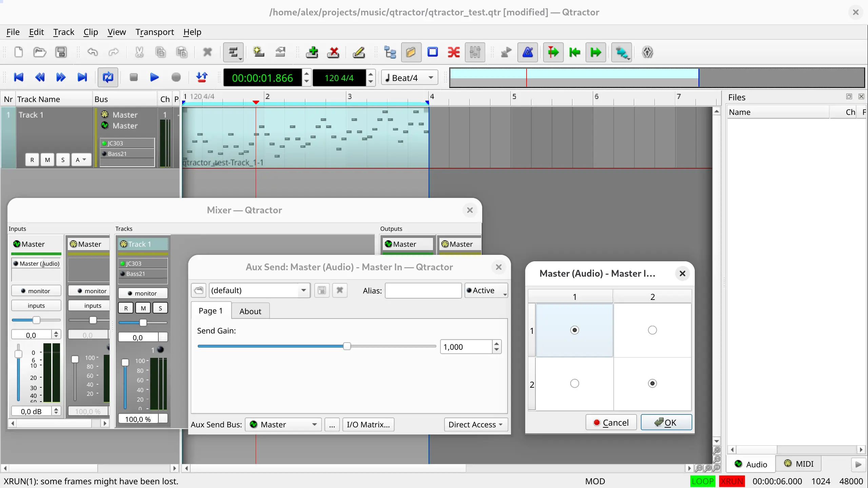The width and height of the screenshot is (868, 488).
Task: Open the Aux Send Bus Master dropdown
Action: click(x=283, y=424)
